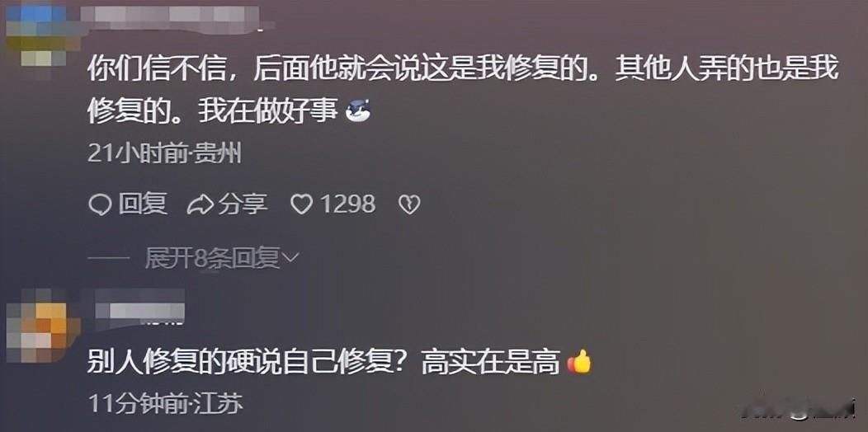The width and height of the screenshot is (868, 432).
Task: Tap the 回复 reply label
Action: click(144, 204)
